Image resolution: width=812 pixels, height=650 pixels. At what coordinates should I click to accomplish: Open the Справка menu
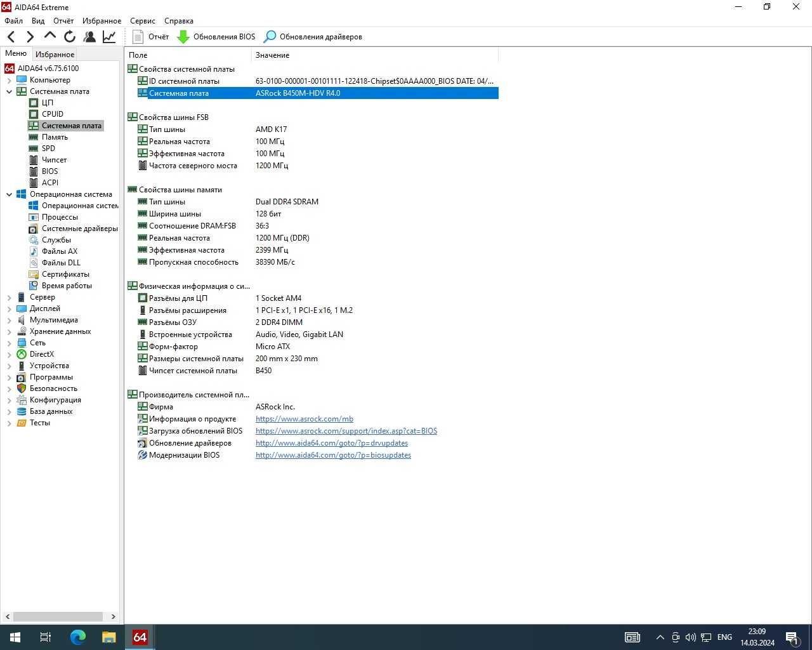tap(179, 21)
